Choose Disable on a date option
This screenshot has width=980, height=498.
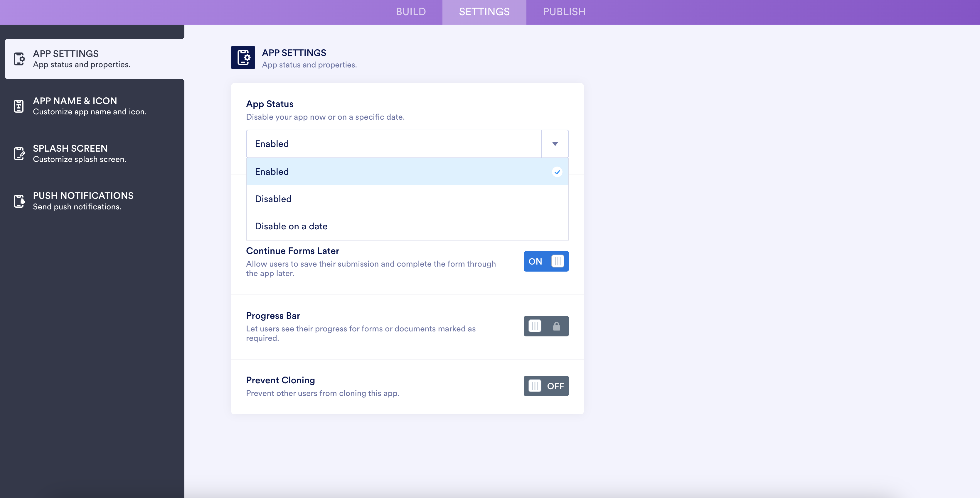(x=291, y=226)
